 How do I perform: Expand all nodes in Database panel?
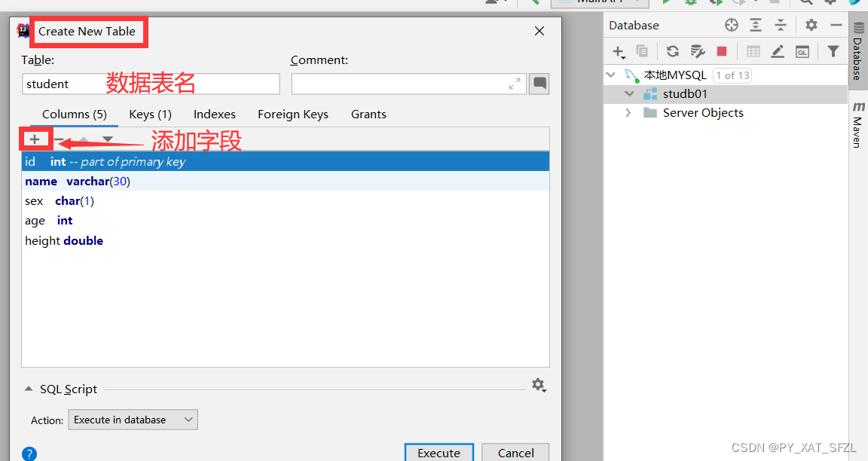pyautogui.click(x=756, y=25)
